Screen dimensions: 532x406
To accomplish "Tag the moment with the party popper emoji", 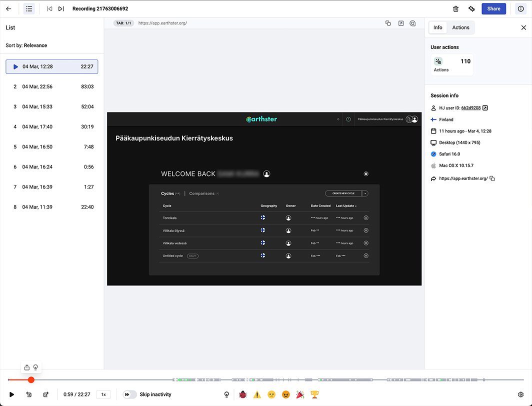I will 300,394.
